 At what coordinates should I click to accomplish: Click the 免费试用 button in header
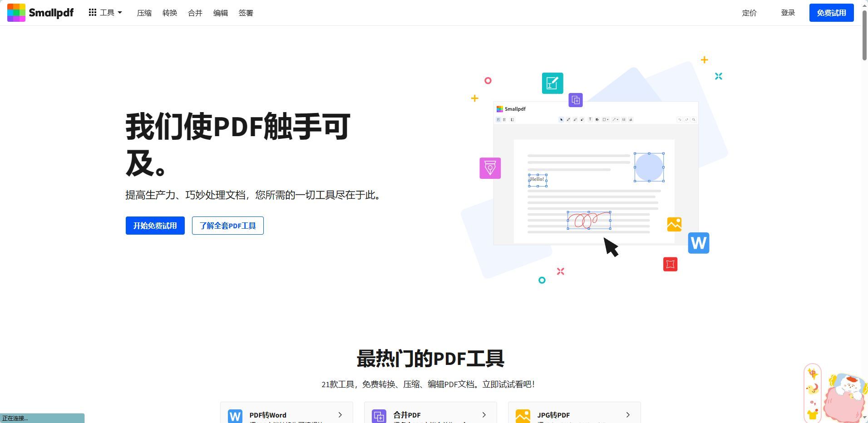[x=832, y=13]
